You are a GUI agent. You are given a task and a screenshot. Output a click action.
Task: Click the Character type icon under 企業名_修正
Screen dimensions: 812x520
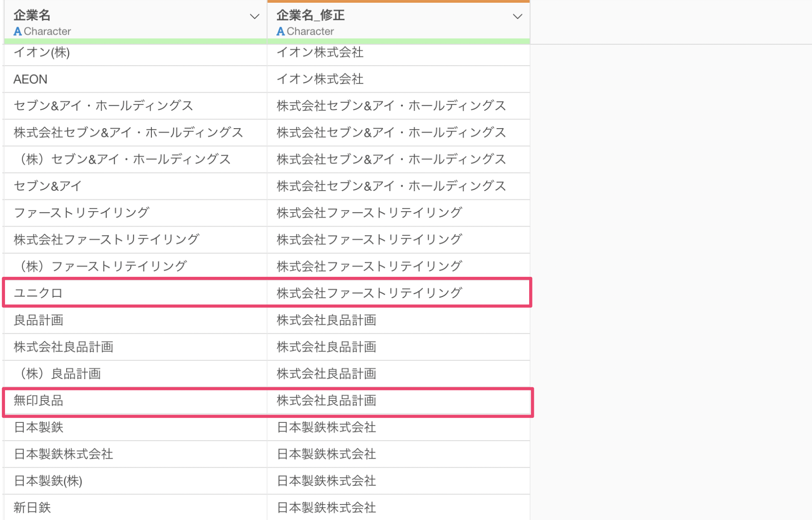pos(281,31)
